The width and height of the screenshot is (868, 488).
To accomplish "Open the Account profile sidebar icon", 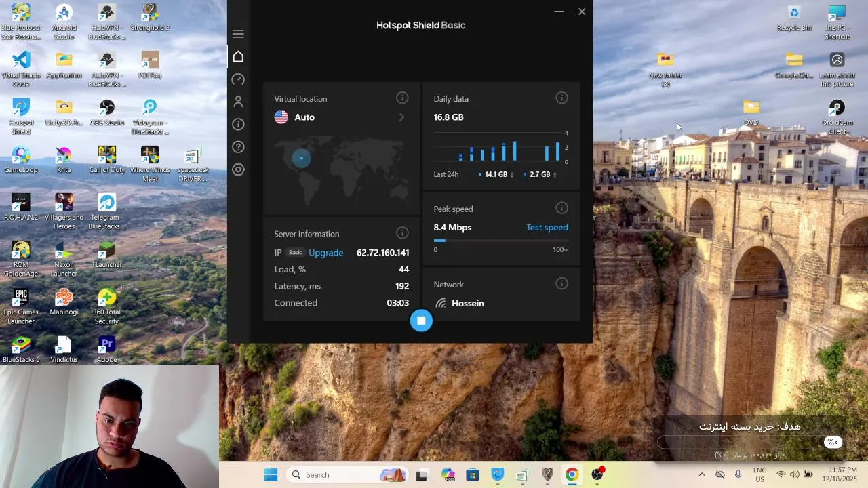I will click(x=238, y=102).
